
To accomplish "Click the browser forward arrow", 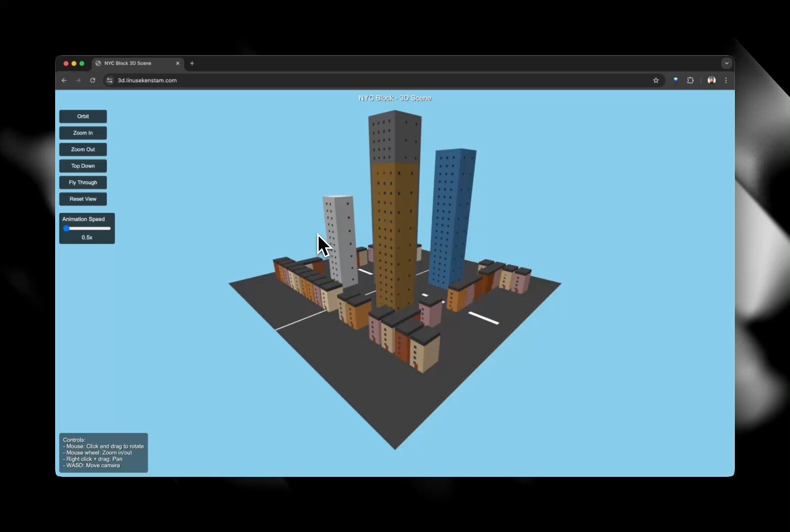I will click(78, 80).
